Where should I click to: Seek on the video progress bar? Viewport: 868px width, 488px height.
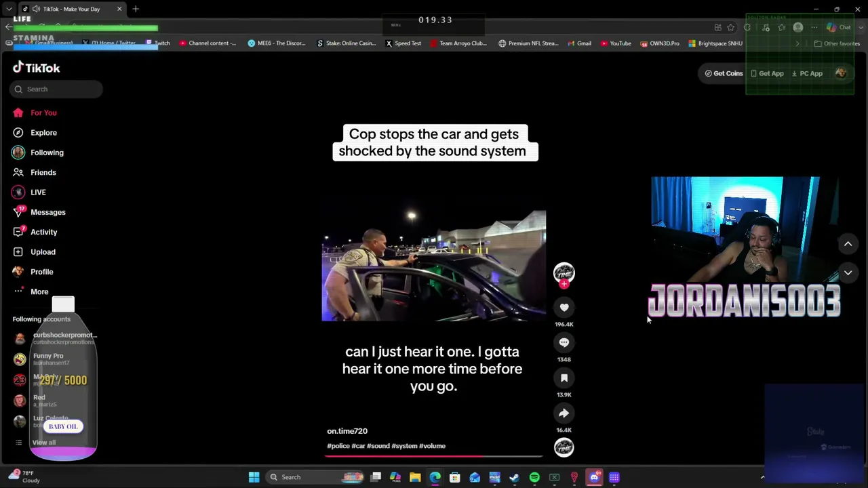tap(434, 456)
